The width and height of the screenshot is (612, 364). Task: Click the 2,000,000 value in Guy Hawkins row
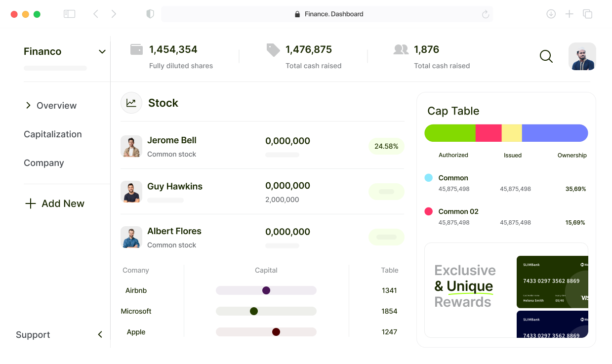coord(282,200)
